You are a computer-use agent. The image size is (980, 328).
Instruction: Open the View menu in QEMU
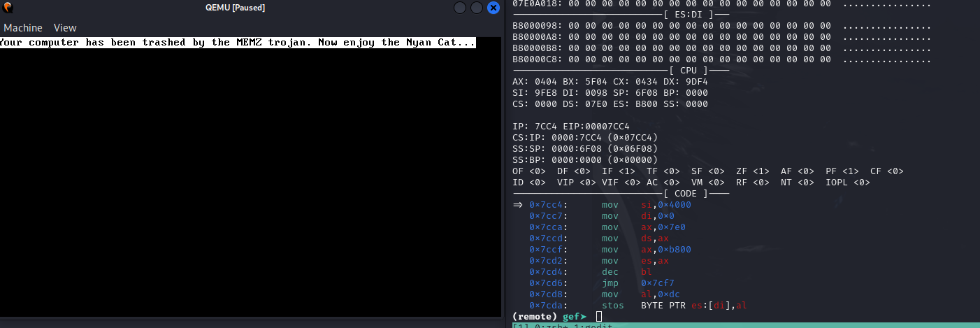[65, 28]
